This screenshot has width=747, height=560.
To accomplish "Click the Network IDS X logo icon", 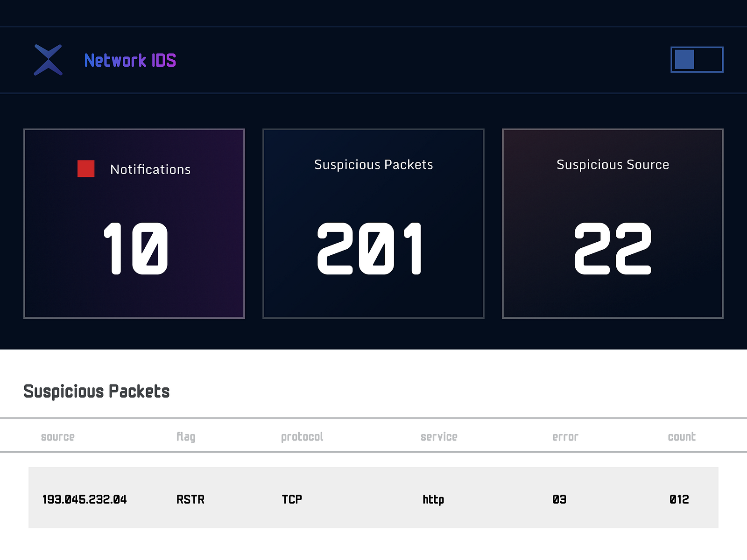I will (49, 60).
